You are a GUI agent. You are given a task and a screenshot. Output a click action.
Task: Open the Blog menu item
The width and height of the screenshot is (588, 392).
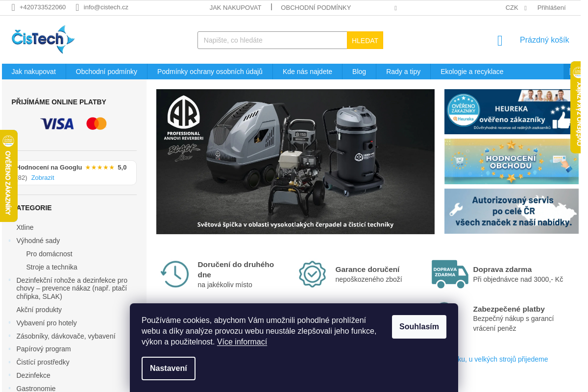pos(359,72)
